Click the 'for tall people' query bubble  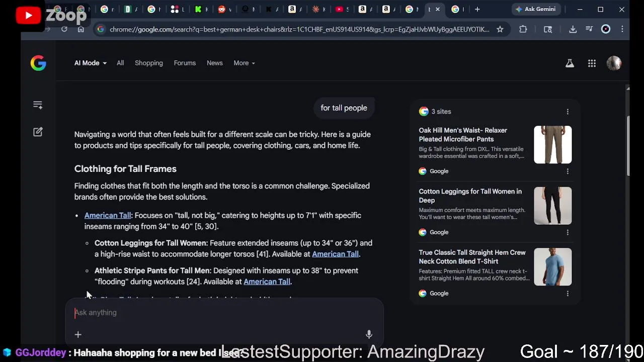coord(344,108)
